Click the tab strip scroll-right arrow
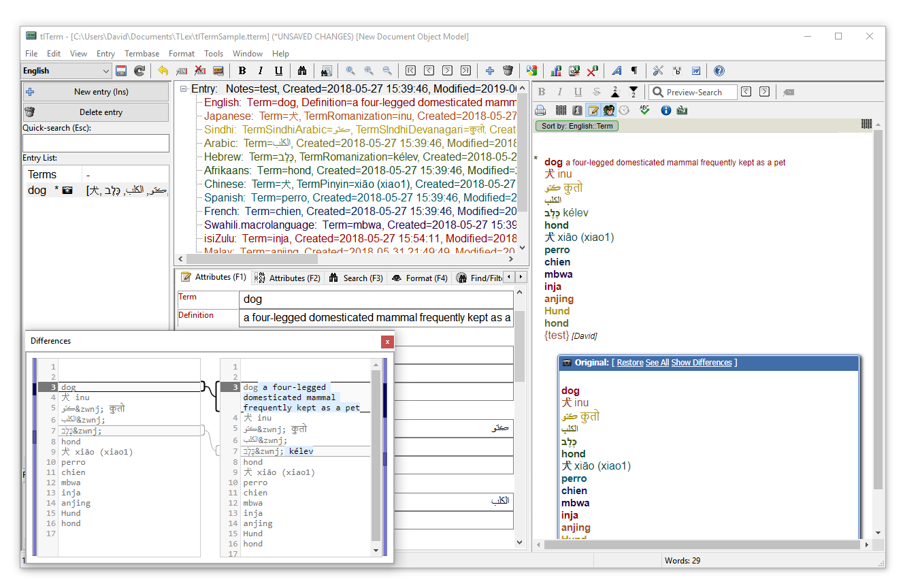Screen dimensions: 903x588 point(521,277)
